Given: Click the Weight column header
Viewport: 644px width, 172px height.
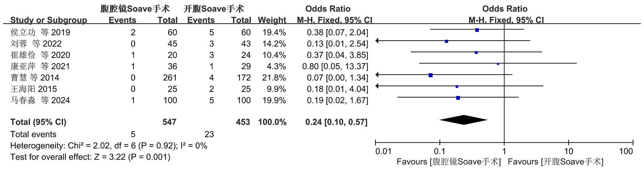Looking at the screenshot, I should (x=272, y=20).
